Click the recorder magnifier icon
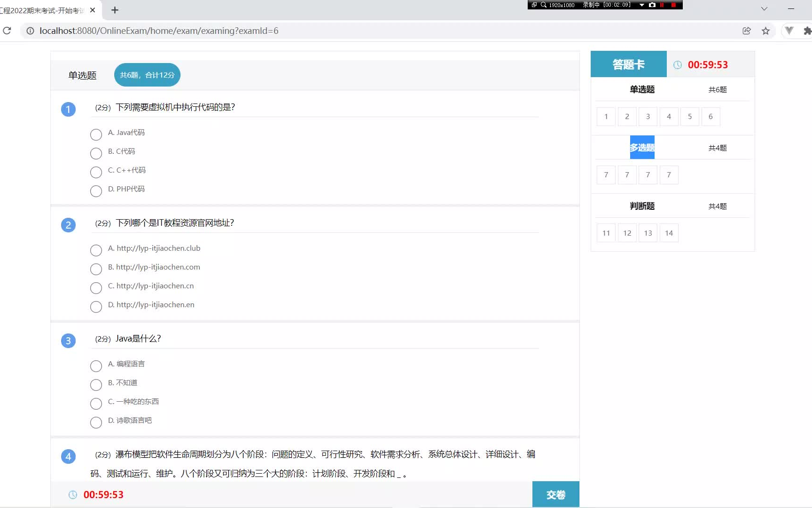812x508 pixels. 544,5
